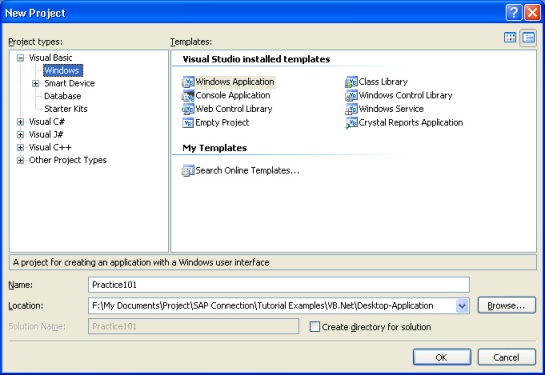This screenshot has height=375, width=545.
Task: Select Database project type
Action: tap(63, 96)
